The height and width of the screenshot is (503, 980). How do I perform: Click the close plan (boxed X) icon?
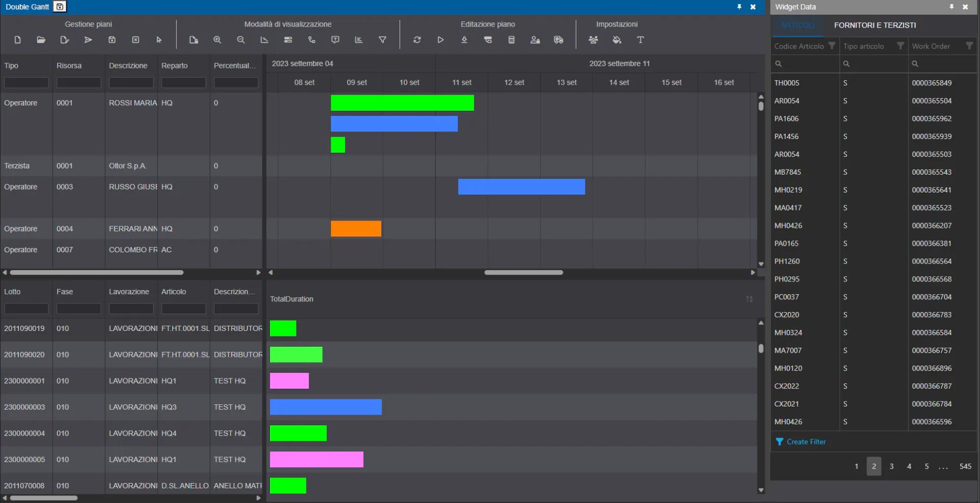click(135, 40)
